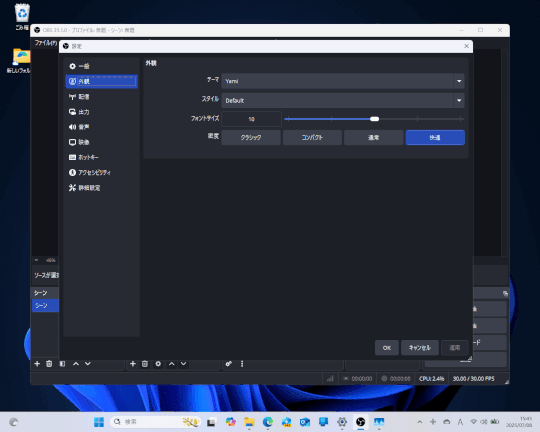Open Outlook from the taskbar
The width and height of the screenshot is (540, 432).
[x=305, y=422]
